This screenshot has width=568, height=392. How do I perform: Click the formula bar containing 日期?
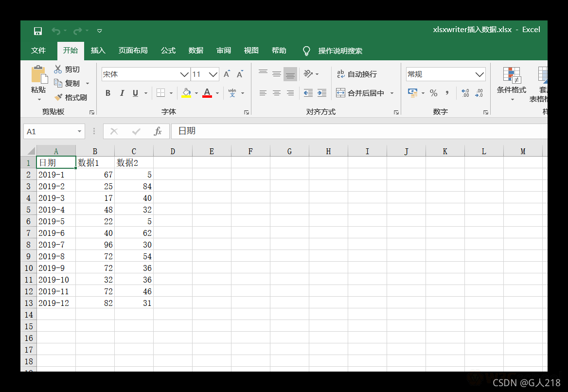pyautogui.click(x=359, y=131)
